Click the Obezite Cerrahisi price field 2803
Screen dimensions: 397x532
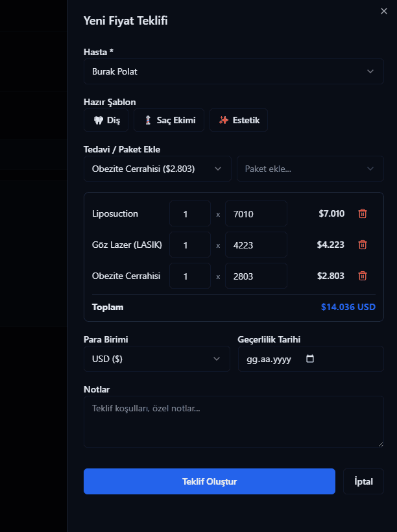tap(256, 276)
